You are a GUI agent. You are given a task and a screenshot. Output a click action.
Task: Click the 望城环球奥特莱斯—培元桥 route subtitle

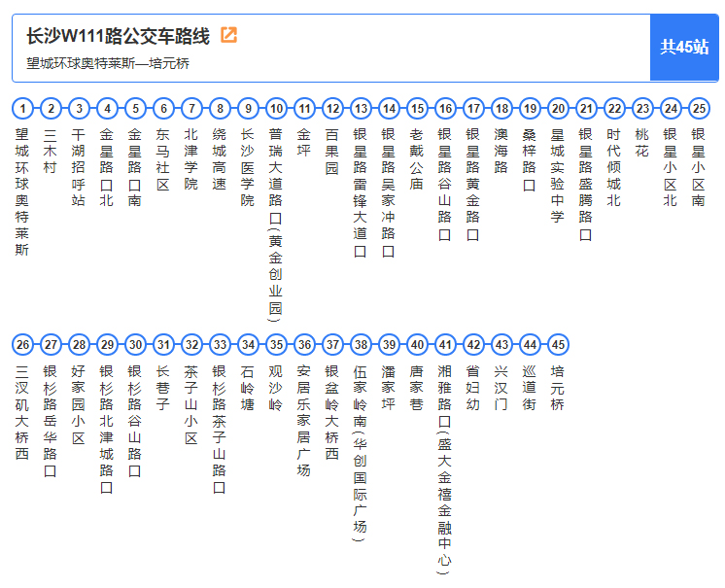[x=108, y=63]
